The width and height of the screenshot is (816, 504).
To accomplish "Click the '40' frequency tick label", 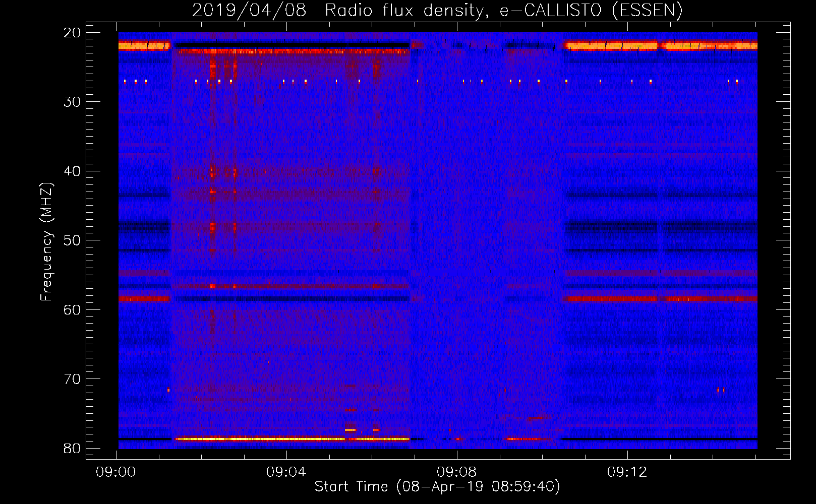I will coord(72,171).
